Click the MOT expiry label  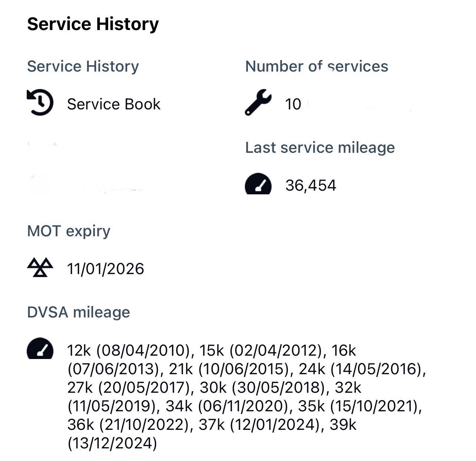tap(69, 231)
